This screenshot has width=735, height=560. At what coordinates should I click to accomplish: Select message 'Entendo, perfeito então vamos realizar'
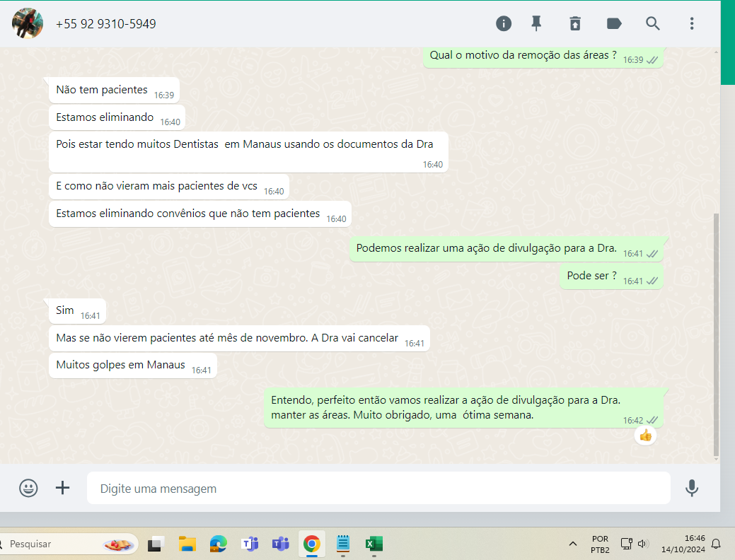click(463, 408)
